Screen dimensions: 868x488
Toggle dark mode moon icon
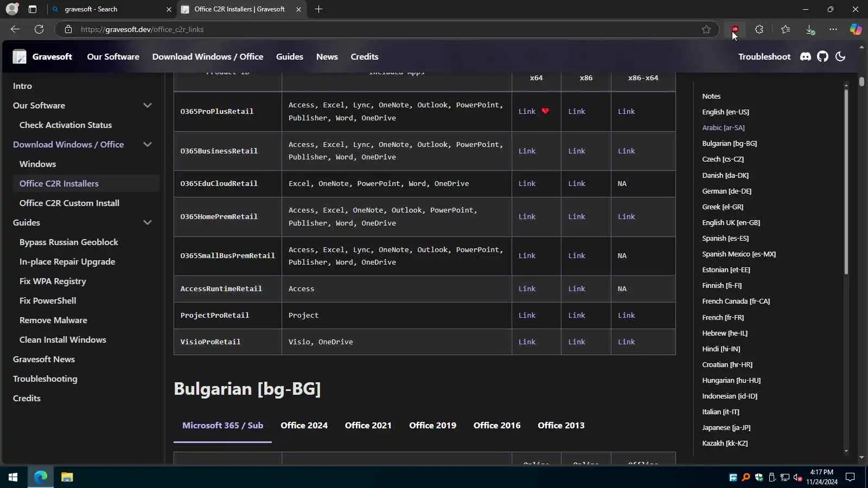pos(840,56)
